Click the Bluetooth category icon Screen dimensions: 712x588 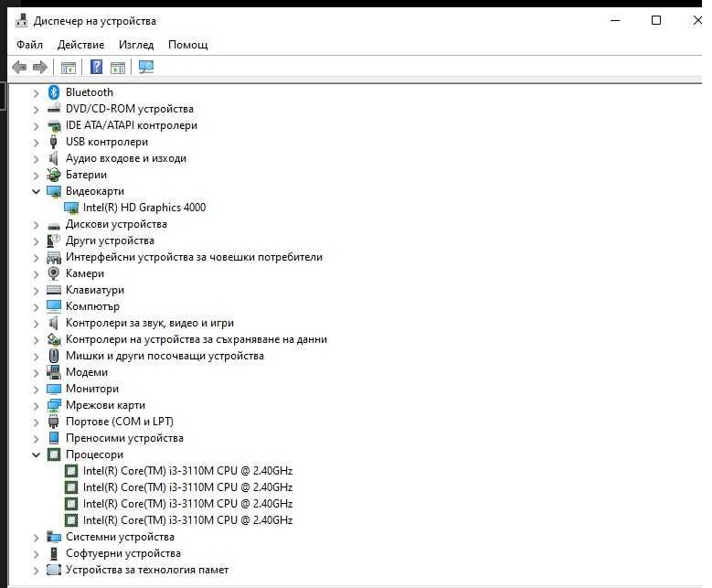54,92
